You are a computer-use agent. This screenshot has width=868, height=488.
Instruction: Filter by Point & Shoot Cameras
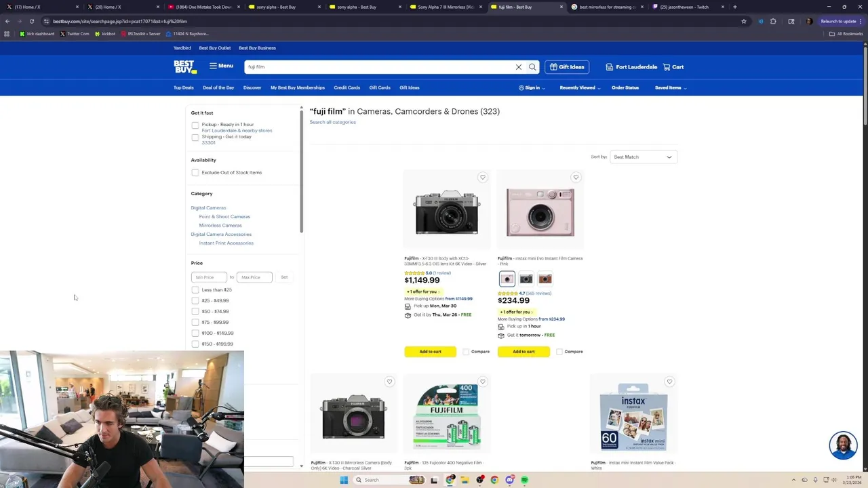[x=224, y=217]
